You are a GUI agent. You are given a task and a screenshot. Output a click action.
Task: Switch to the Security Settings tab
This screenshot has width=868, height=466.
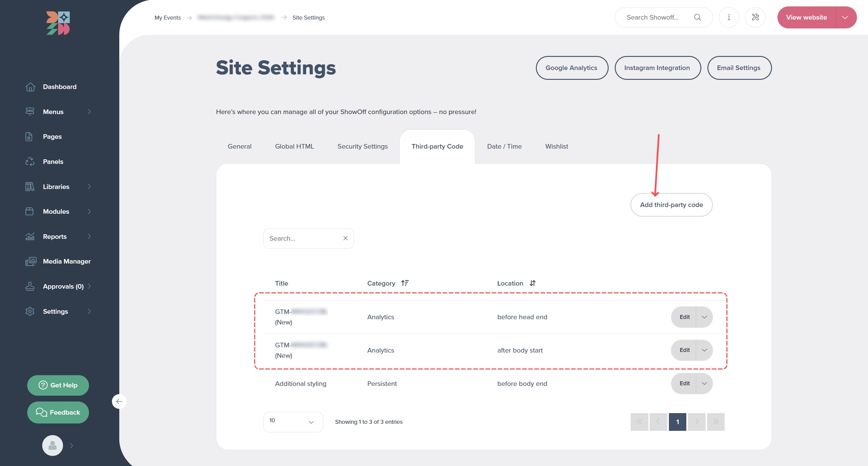(362, 146)
